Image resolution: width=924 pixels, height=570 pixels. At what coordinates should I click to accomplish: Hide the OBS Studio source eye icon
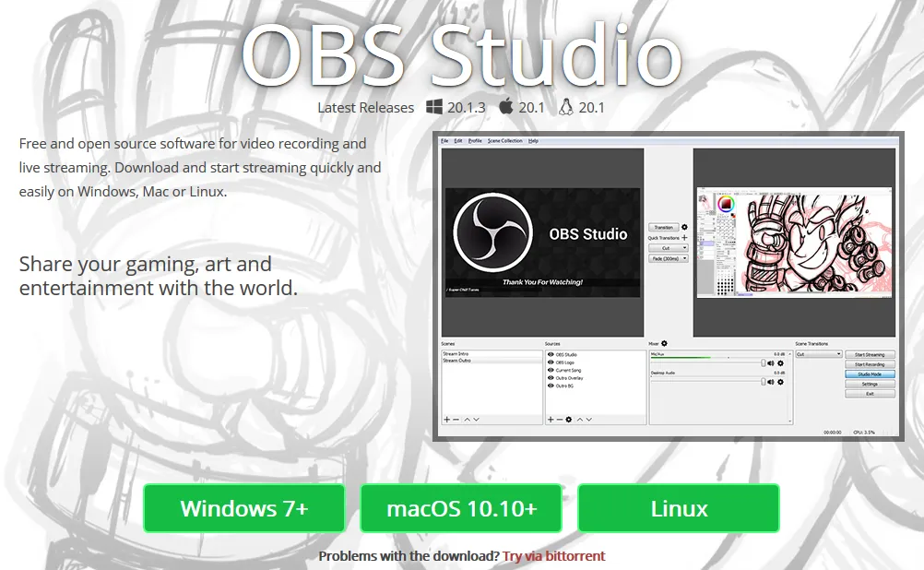click(551, 355)
